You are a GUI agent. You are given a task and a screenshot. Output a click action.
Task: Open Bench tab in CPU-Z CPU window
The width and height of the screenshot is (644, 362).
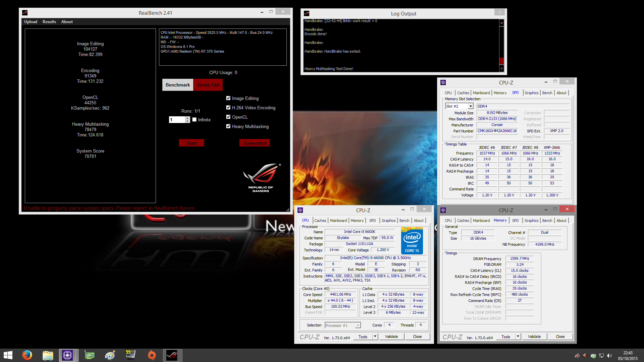tap(404, 221)
